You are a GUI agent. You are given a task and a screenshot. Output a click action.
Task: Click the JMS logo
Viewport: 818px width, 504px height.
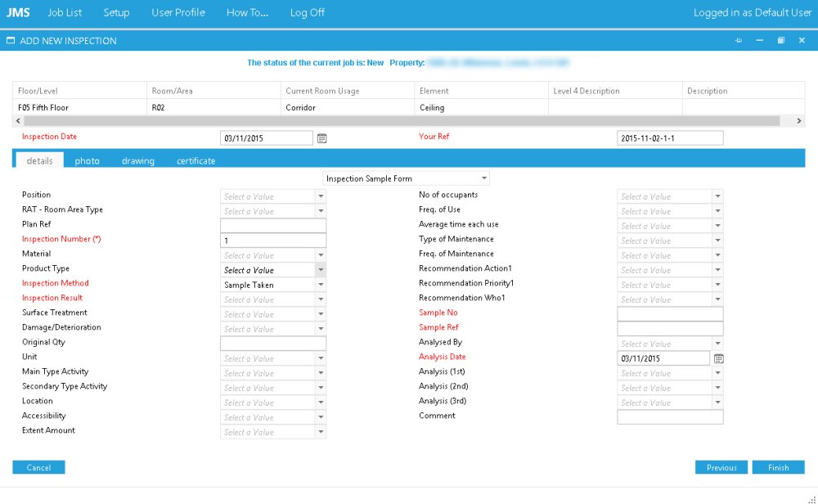[x=18, y=12]
